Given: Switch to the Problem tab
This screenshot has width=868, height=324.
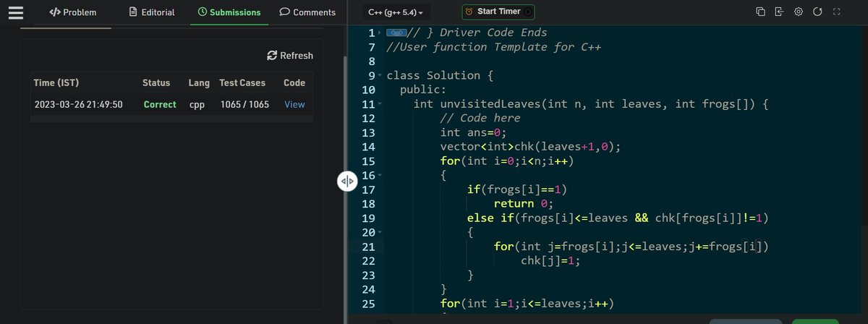Looking at the screenshot, I should pyautogui.click(x=72, y=12).
